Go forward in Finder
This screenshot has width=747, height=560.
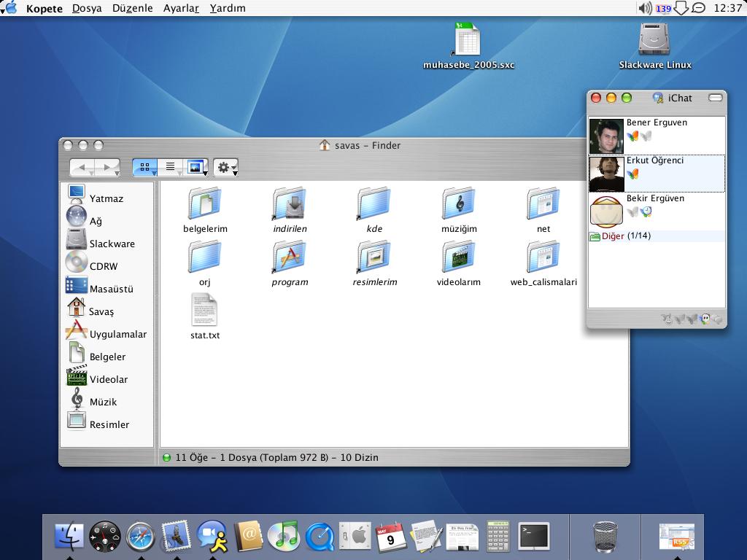[107, 167]
